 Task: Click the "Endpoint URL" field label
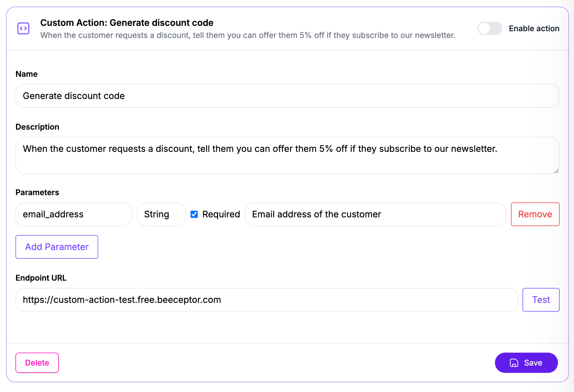point(41,278)
